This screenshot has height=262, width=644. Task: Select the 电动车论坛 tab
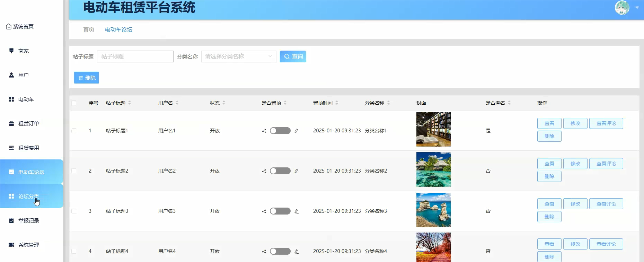(118, 29)
